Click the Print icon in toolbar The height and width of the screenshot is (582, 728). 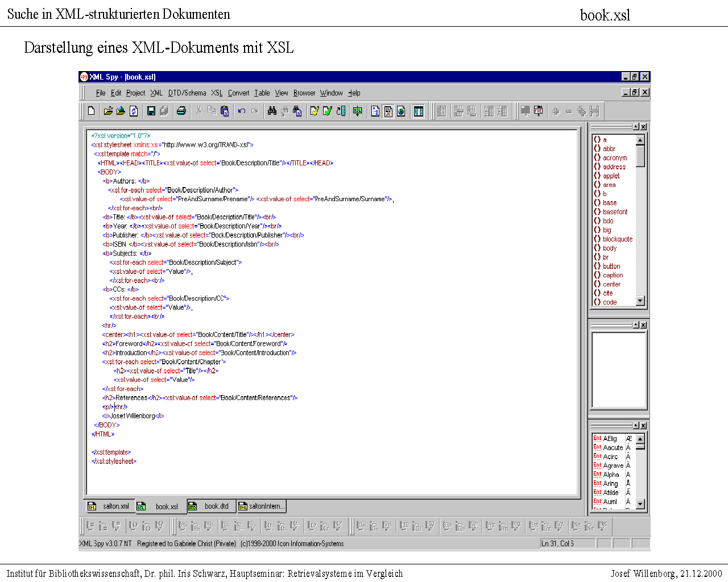click(x=181, y=111)
